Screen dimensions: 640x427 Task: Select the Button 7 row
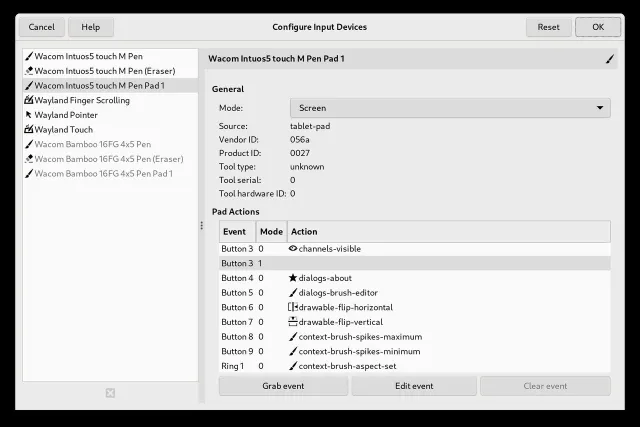(x=415, y=322)
